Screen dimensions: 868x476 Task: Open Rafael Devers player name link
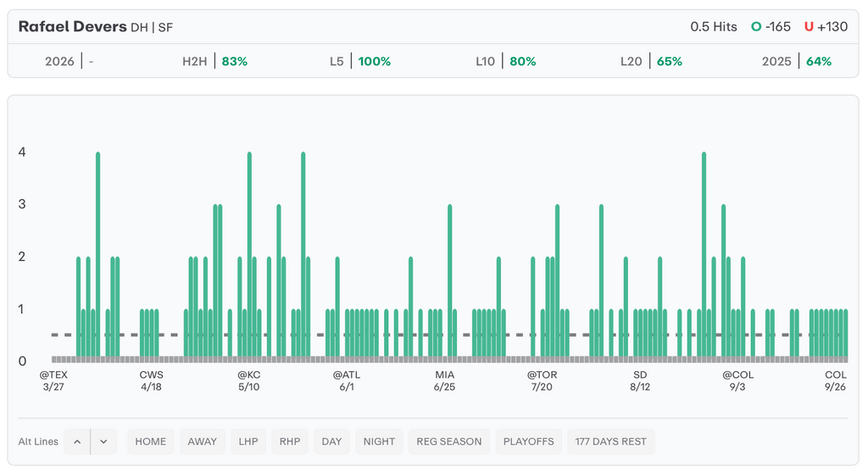[x=72, y=26]
